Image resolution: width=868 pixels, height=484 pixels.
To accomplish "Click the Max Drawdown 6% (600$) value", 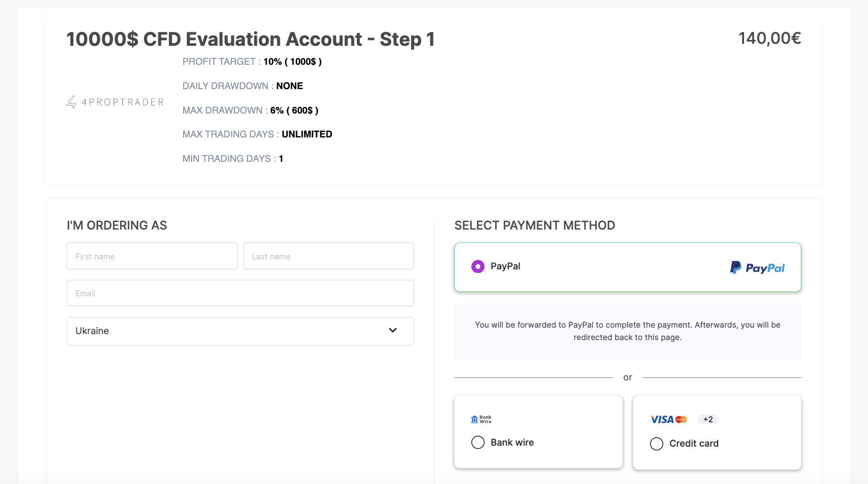I will tap(294, 111).
